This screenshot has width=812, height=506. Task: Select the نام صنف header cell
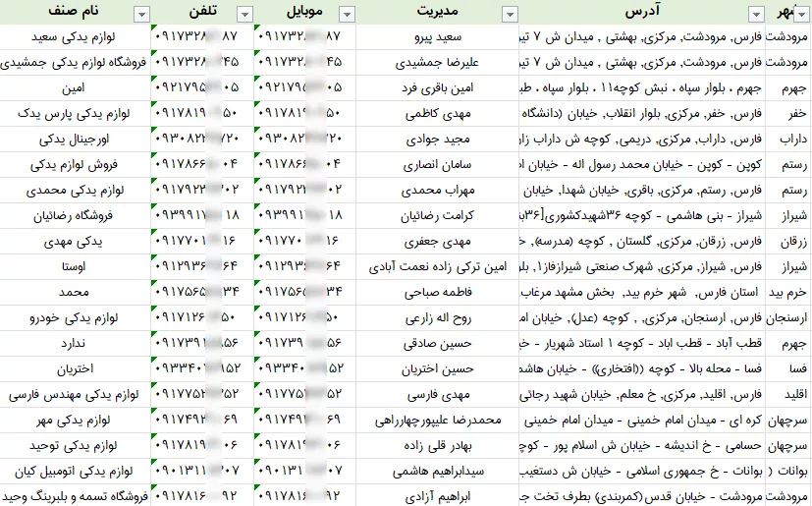tap(75, 12)
